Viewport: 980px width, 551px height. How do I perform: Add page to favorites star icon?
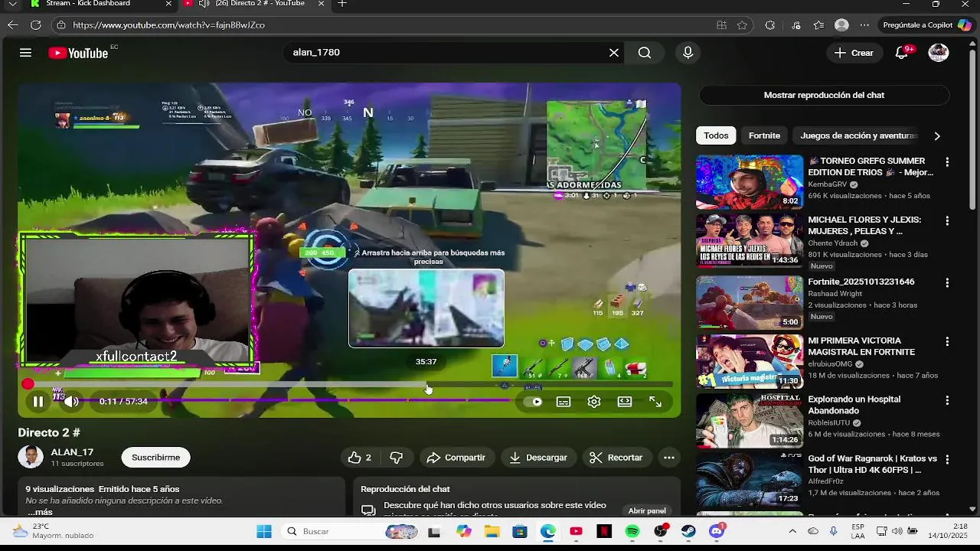(x=742, y=25)
